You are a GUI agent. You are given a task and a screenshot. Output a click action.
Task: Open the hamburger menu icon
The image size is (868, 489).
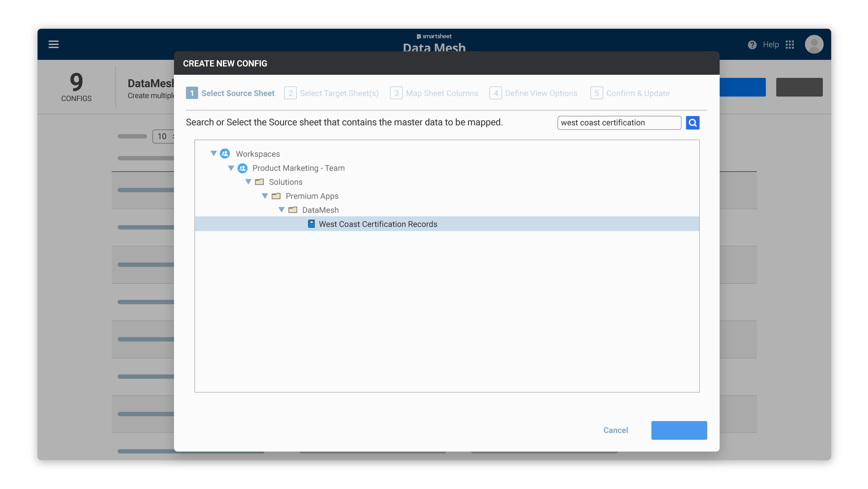(x=53, y=44)
